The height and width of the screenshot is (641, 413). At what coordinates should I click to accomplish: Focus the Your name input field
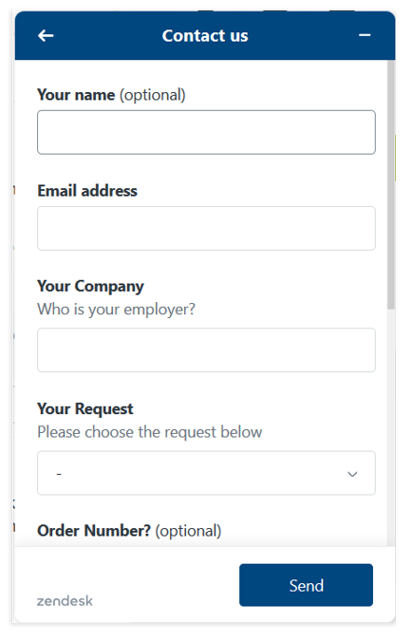[206, 132]
